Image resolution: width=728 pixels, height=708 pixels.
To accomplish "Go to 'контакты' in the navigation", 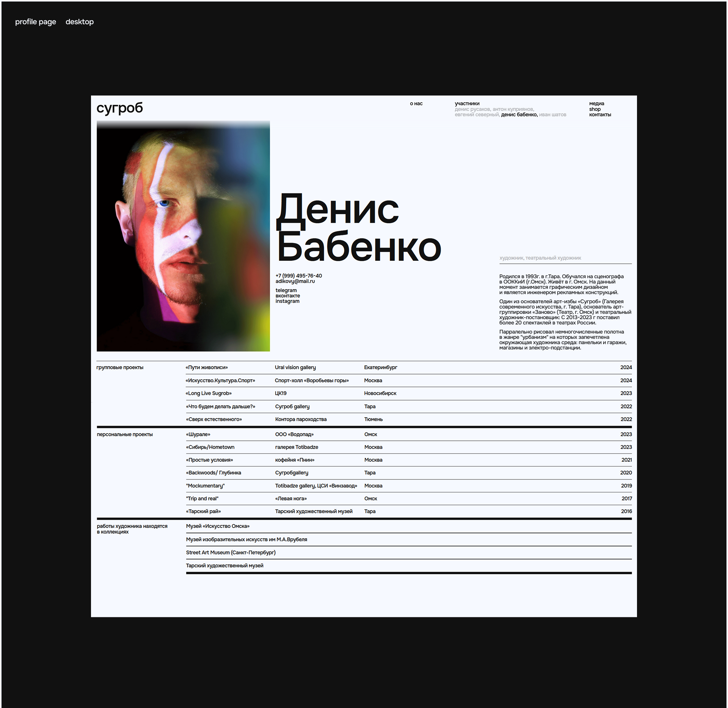I will pos(600,114).
